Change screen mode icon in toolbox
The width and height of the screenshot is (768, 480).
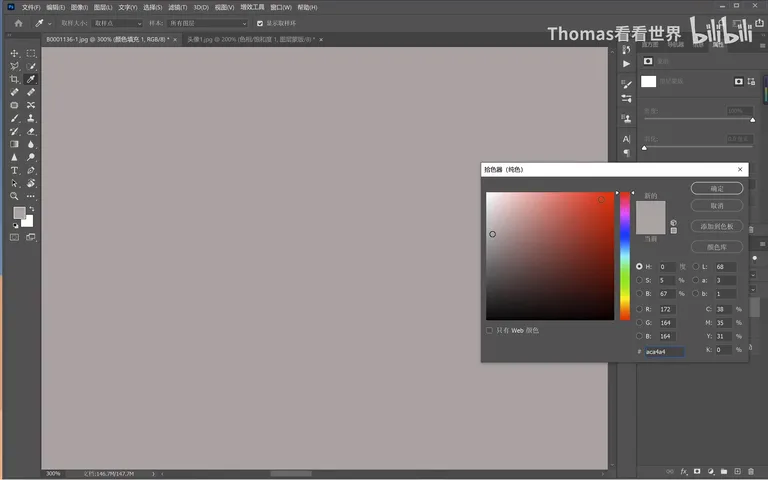point(31,238)
